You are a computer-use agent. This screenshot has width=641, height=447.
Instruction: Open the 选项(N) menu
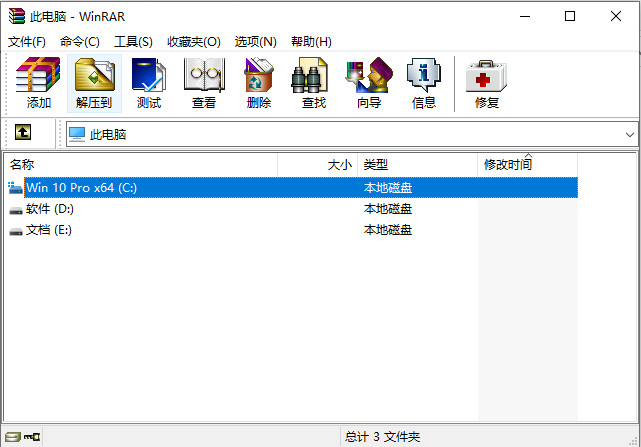tap(256, 42)
